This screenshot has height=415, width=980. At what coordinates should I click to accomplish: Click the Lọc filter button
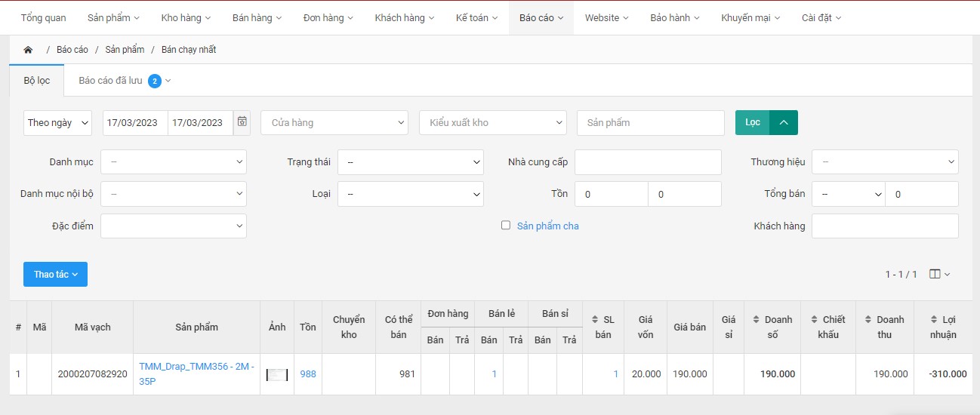[752, 122]
